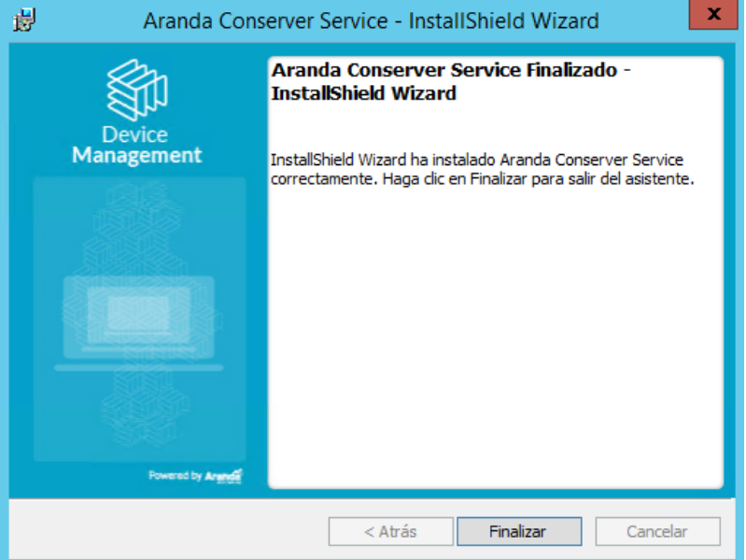Click the installer icon in the title bar
This screenshot has height=560, width=746.
(23, 20)
